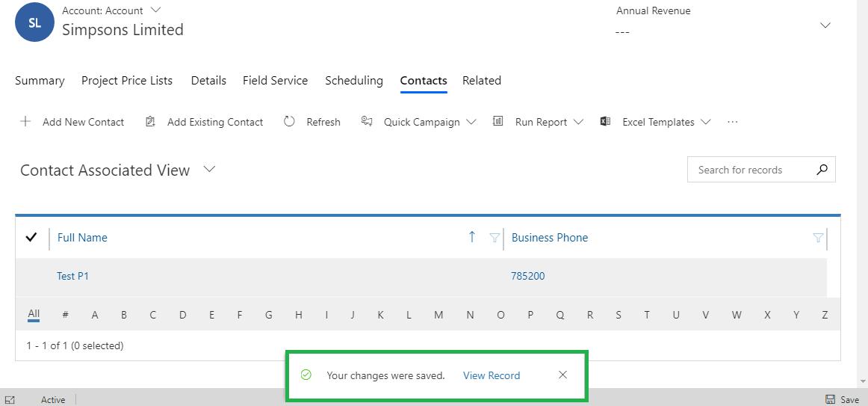Open the Business Phone column filter icon

818,239
